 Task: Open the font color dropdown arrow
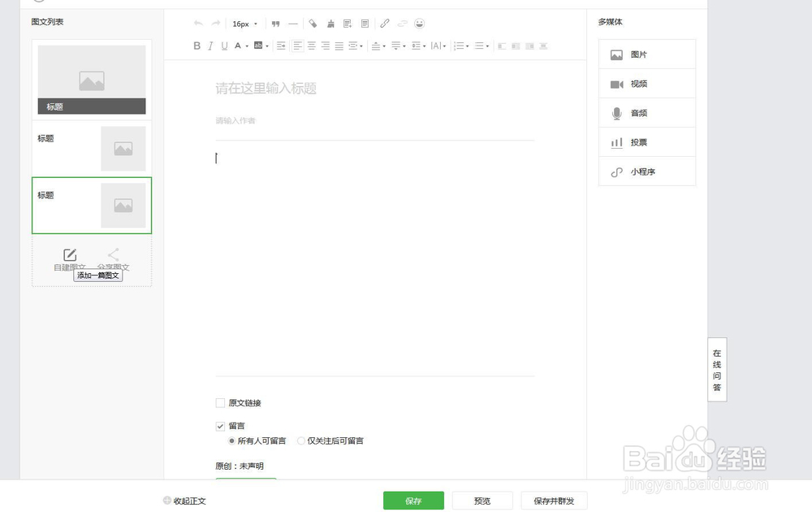pos(246,46)
